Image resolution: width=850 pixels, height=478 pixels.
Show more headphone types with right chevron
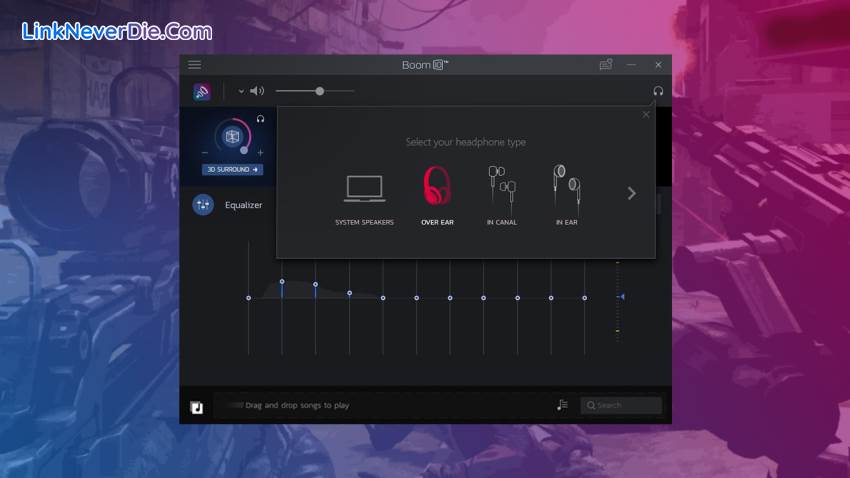(x=631, y=193)
